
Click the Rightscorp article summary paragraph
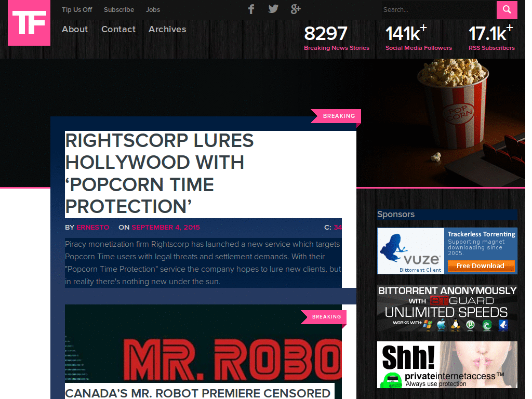coord(203,262)
